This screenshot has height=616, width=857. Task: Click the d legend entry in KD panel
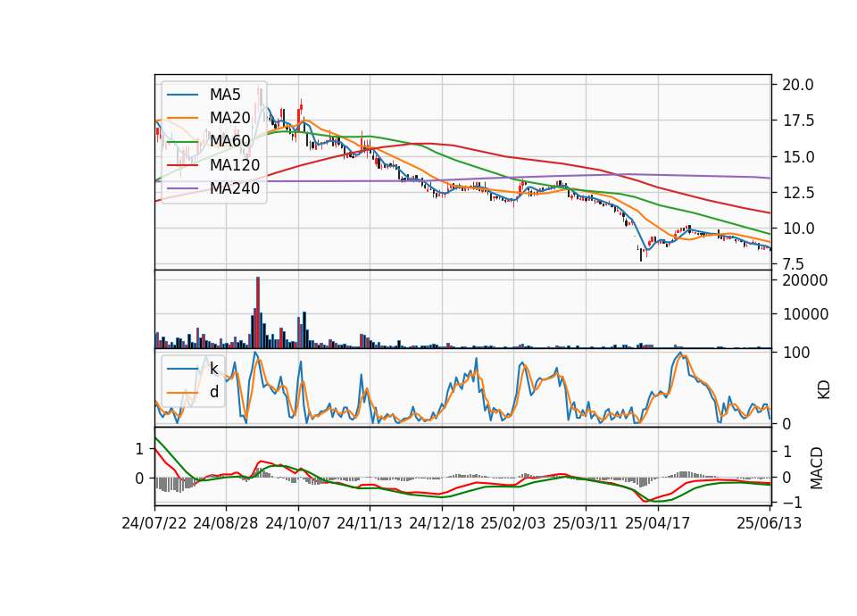coord(213,392)
